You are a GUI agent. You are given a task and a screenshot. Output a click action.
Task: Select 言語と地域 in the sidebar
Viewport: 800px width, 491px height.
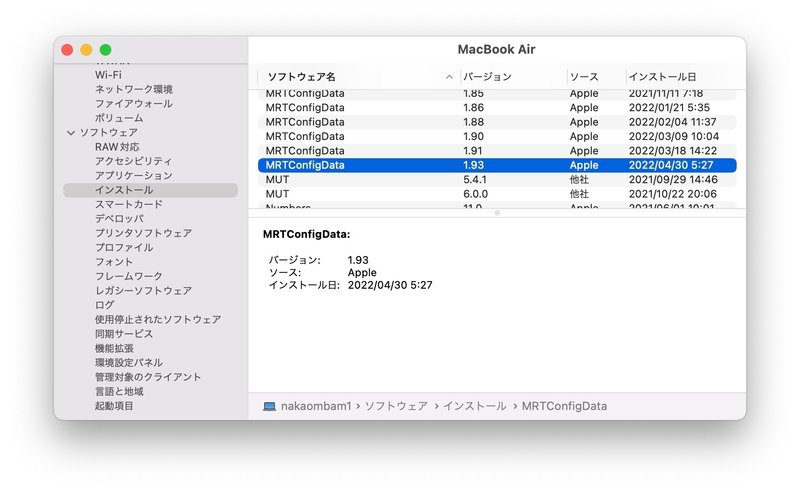119,391
